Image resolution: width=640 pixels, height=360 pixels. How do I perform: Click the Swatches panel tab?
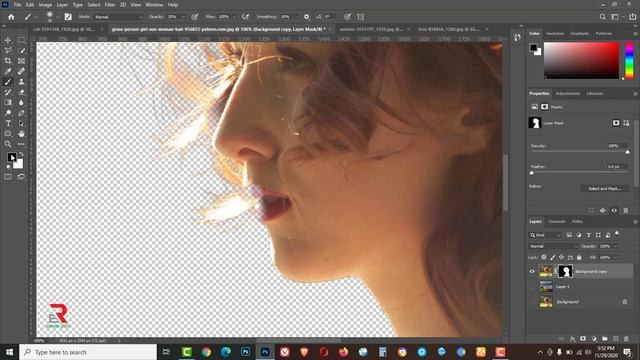click(x=555, y=33)
